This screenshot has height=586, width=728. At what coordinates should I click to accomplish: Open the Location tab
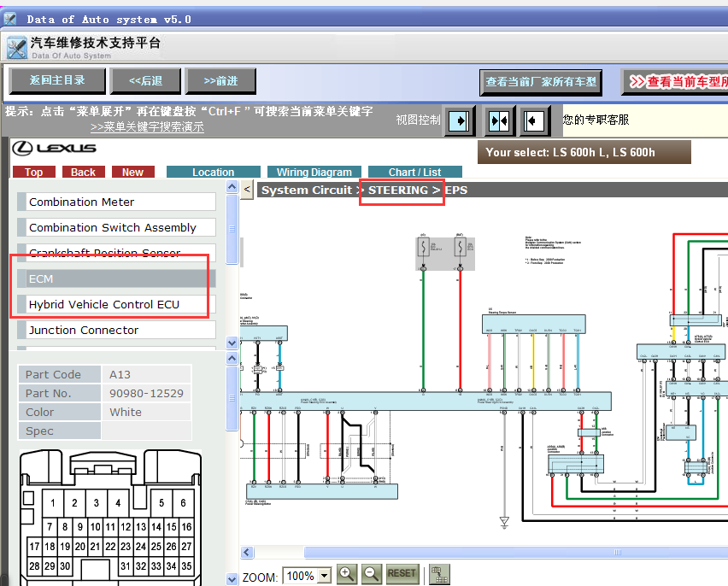pos(214,172)
